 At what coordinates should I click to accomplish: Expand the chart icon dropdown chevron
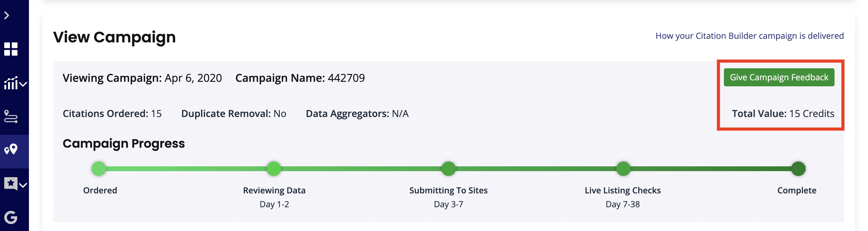[23, 84]
